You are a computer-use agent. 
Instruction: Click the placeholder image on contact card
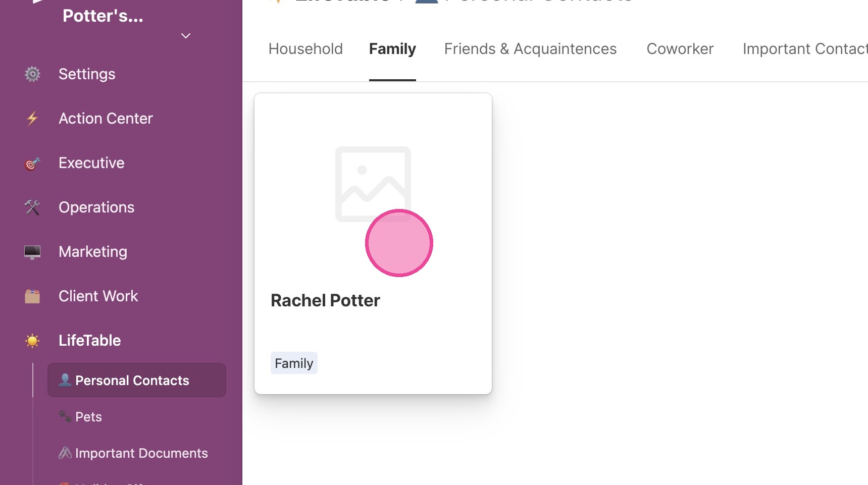pyautogui.click(x=373, y=184)
